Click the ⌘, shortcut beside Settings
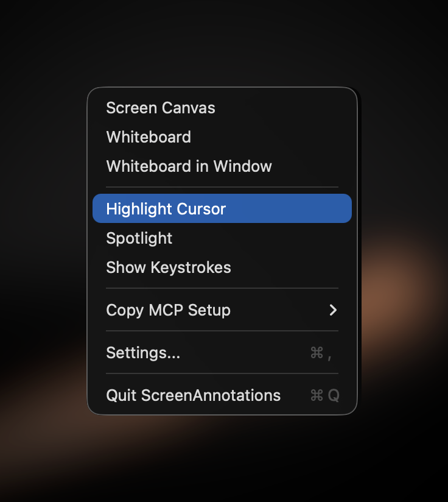448x502 pixels. click(321, 353)
